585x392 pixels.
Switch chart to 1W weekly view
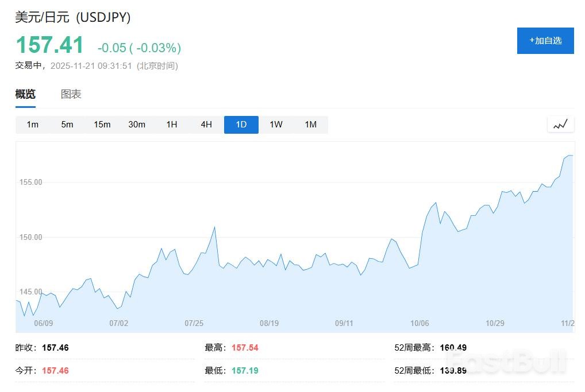click(x=276, y=125)
